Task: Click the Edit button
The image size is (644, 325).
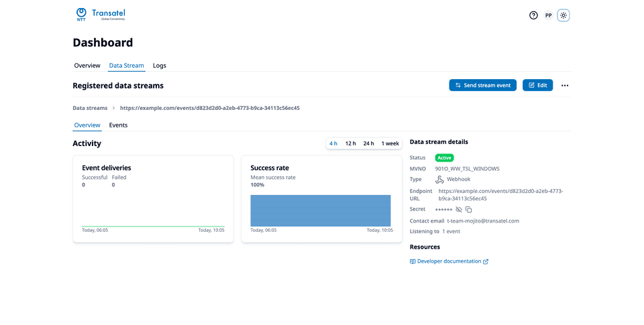Action: (537, 85)
